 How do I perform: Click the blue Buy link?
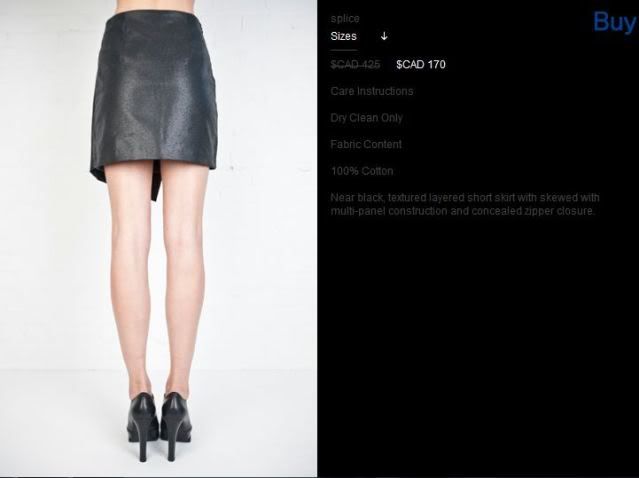615,22
